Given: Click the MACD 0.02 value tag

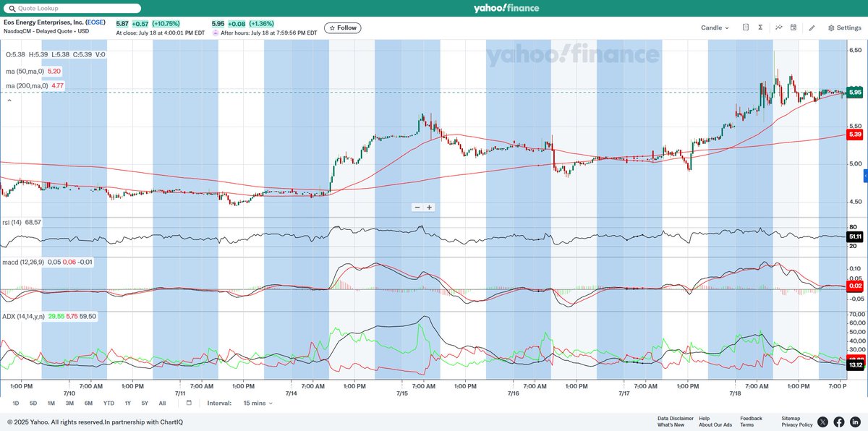Looking at the screenshot, I should point(855,288).
